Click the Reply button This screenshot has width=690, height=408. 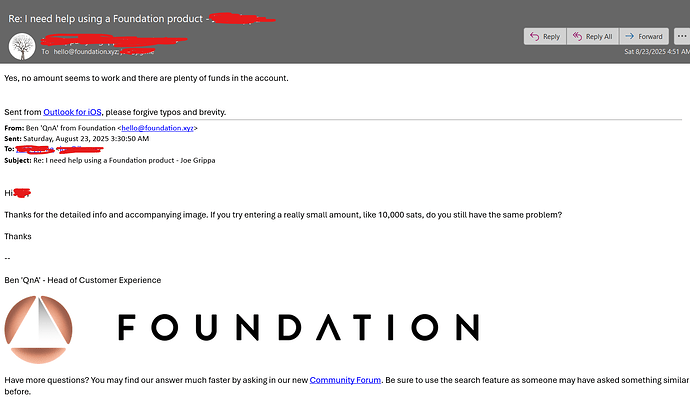click(x=545, y=36)
